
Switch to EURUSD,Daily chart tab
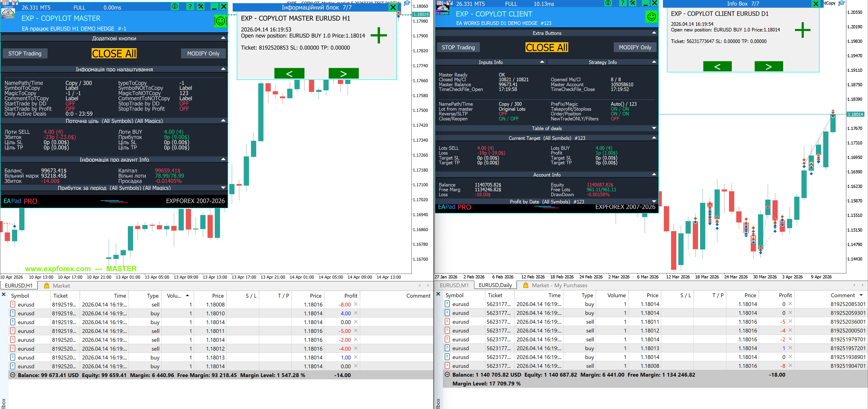click(x=495, y=285)
